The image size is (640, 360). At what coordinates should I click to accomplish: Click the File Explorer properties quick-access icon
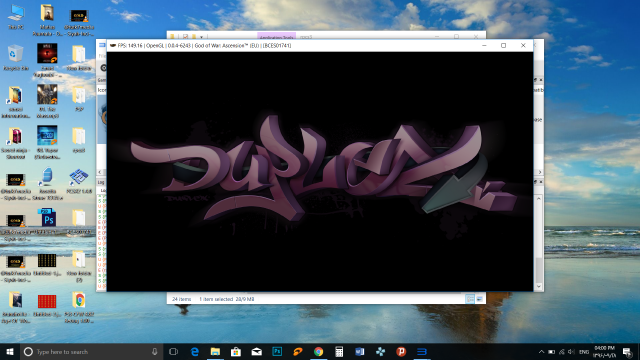tap(185, 37)
